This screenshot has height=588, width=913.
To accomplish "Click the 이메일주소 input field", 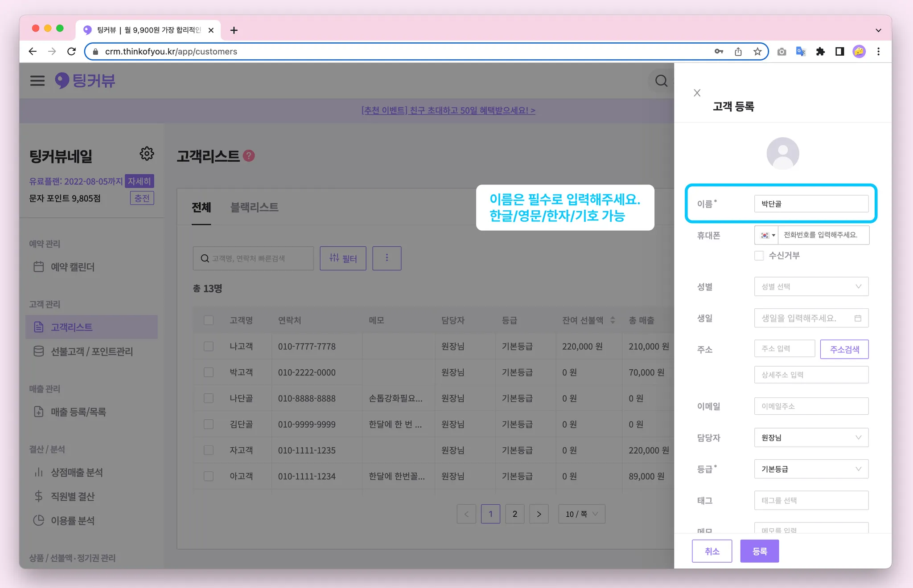I will 811,406.
